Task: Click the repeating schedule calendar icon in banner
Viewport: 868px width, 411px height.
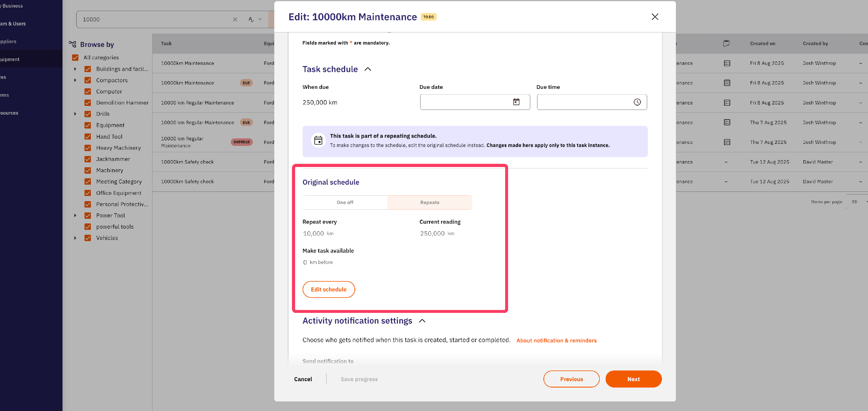Action: point(318,140)
